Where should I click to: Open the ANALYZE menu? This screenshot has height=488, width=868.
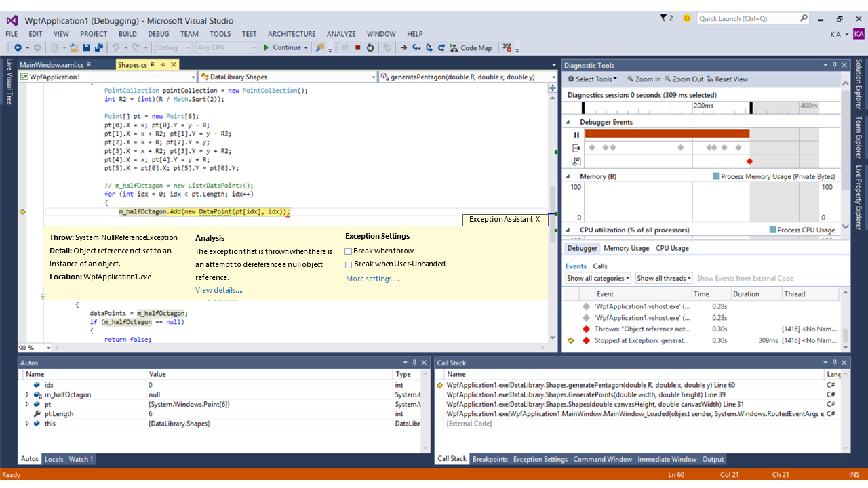coord(341,34)
